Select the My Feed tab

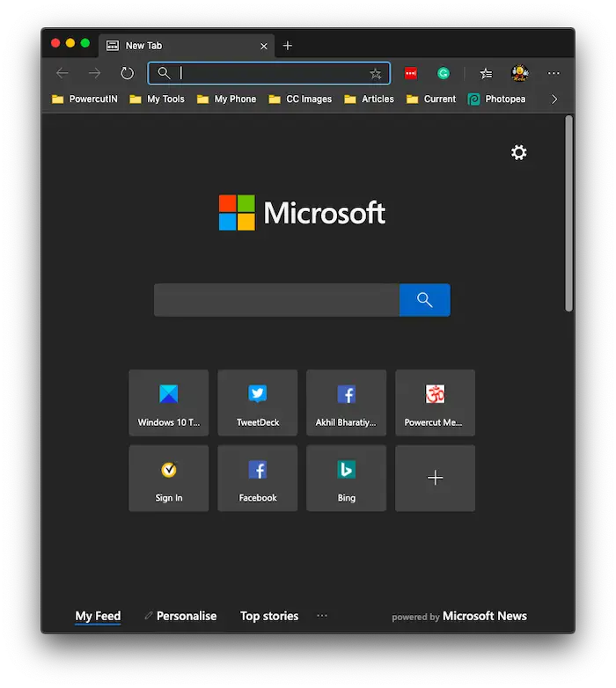(x=98, y=617)
